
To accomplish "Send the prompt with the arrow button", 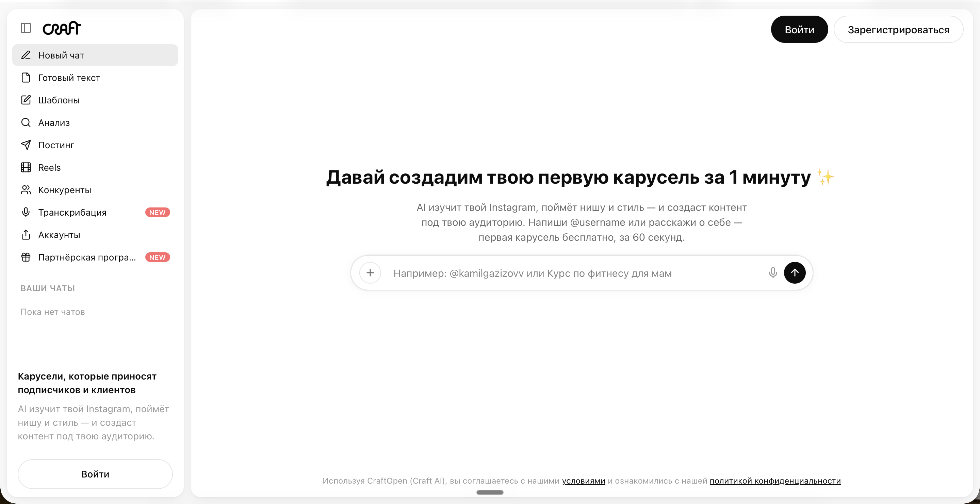I will coord(795,273).
